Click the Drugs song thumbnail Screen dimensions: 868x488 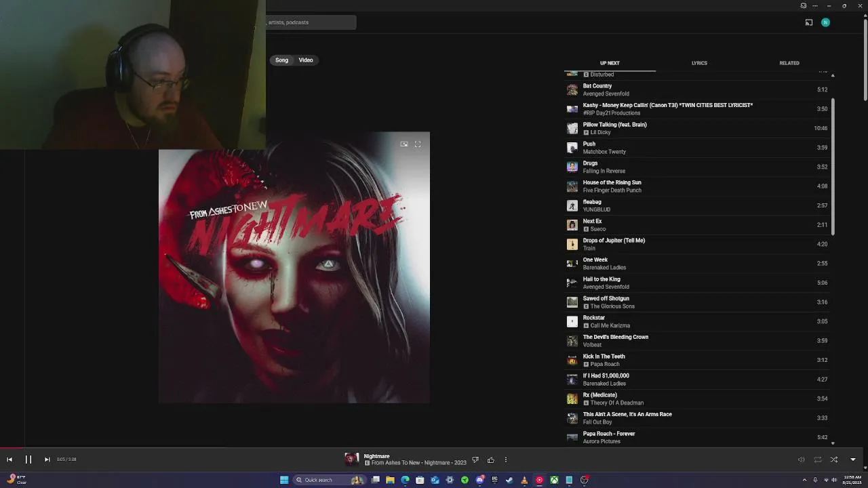click(572, 167)
